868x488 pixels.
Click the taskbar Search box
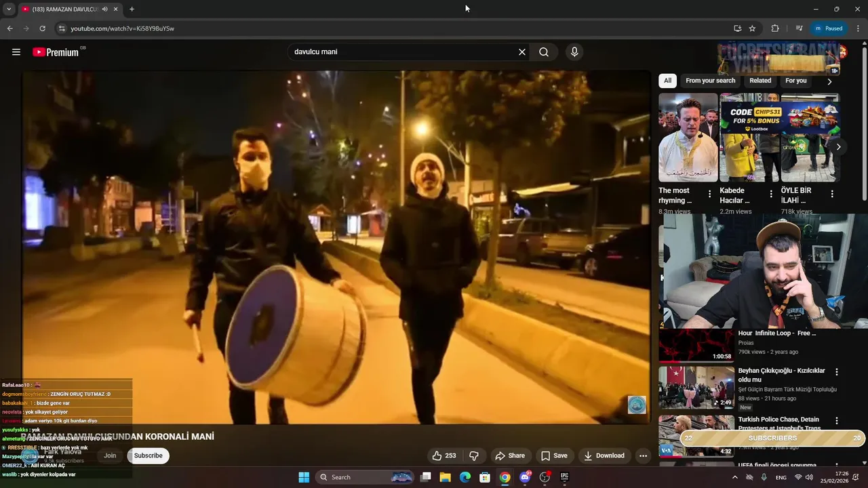pos(366,477)
